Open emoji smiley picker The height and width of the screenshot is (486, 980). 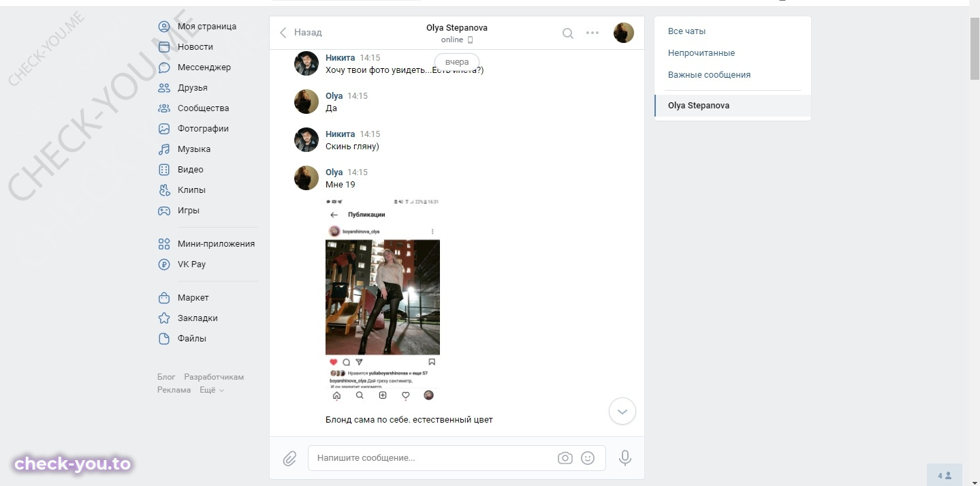(x=588, y=458)
